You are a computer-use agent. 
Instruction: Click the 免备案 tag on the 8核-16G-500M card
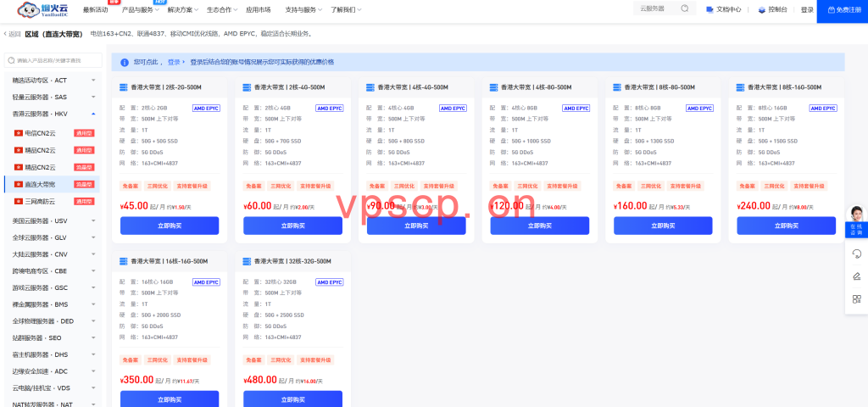(x=747, y=186)
